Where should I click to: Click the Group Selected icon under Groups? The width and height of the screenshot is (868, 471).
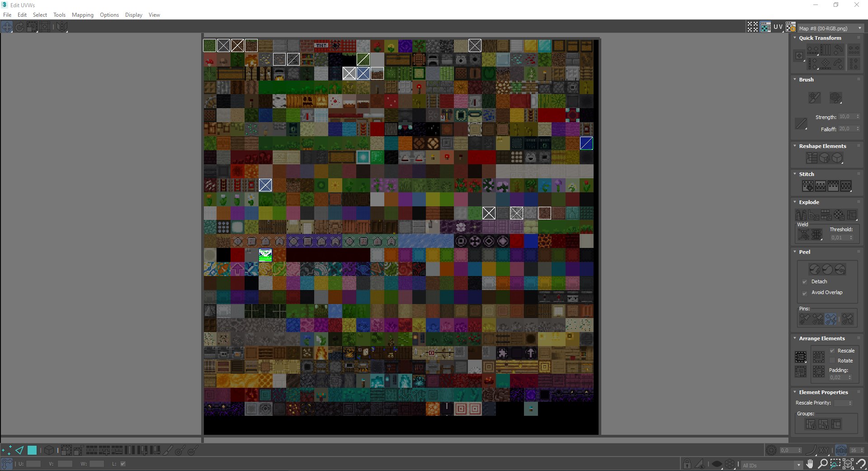pyautogui.click(x=811, y=424)
